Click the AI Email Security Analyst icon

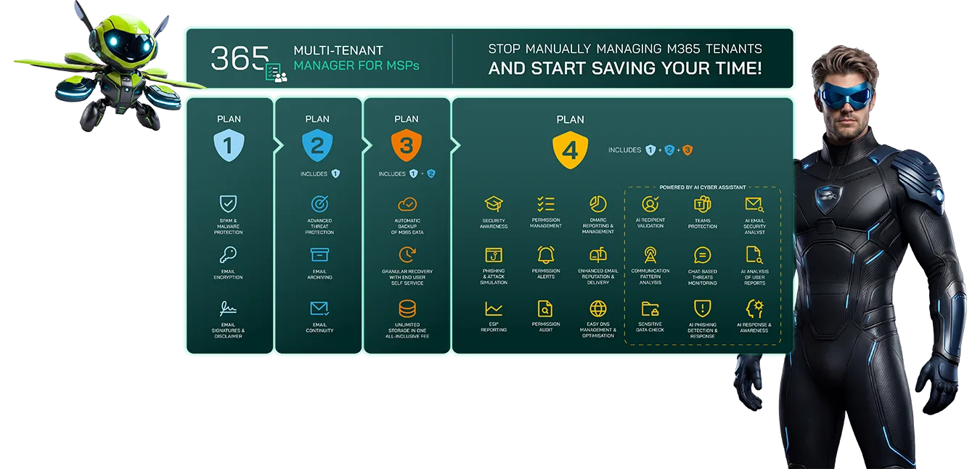point(754,204)
